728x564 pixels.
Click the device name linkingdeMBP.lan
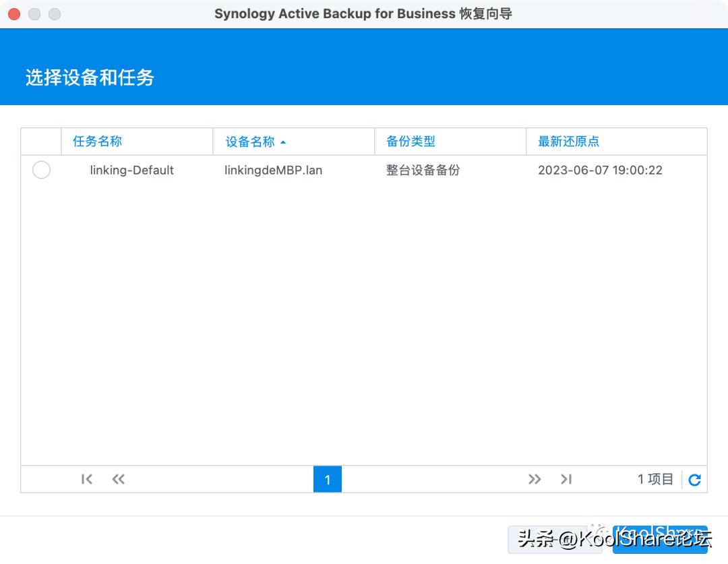click(x=273, y=170)
